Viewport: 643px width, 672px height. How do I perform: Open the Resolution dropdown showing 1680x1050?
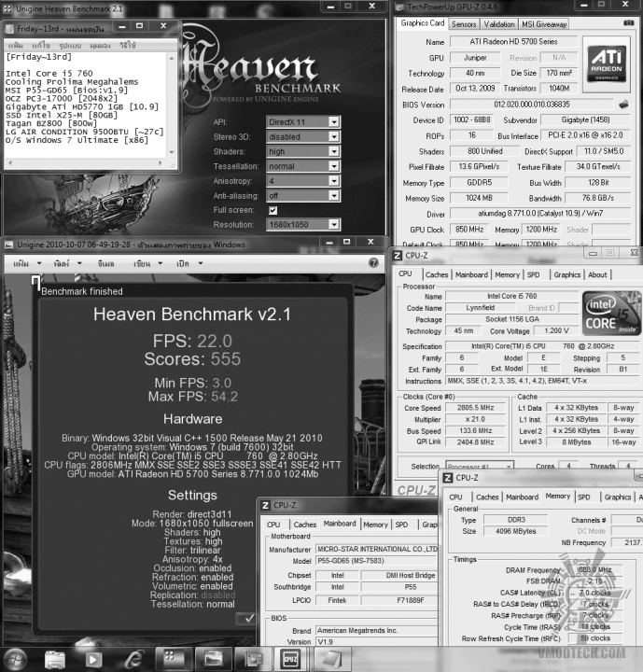click(x=303, y=225)
